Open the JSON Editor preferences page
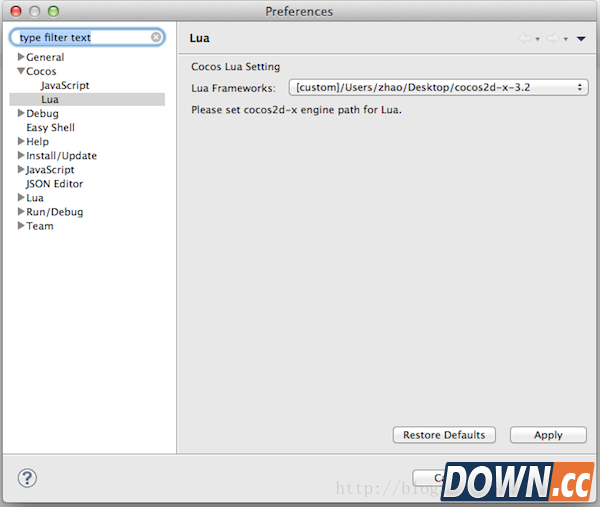This screenshot has height=507, width=600. (54, 184)
